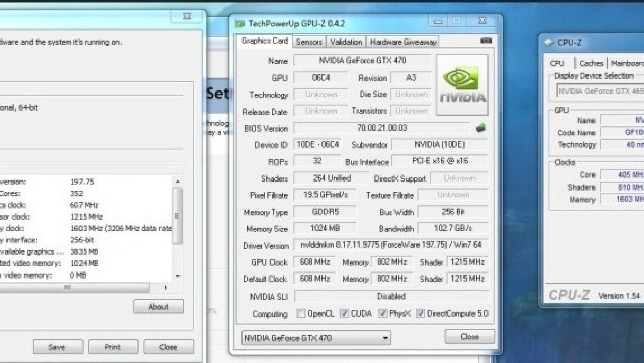Open the Sensors tab in GPU-Z

(309, 42)
